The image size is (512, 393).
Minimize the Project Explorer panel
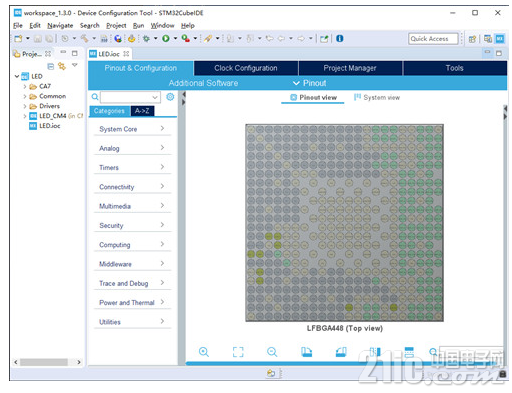click(x=63, y=53)
